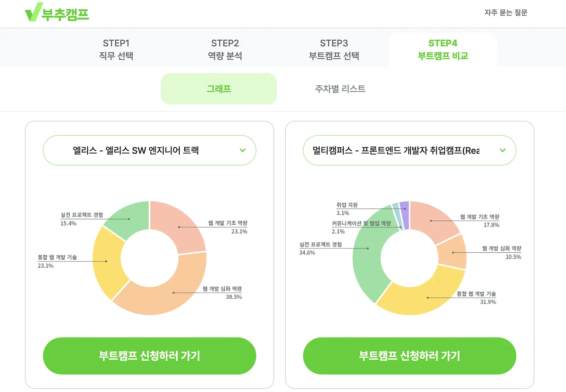
Task: Expand the 엘리스 SW 엔지니어 트랙 dropdown chevron
Action: (243, 150)
